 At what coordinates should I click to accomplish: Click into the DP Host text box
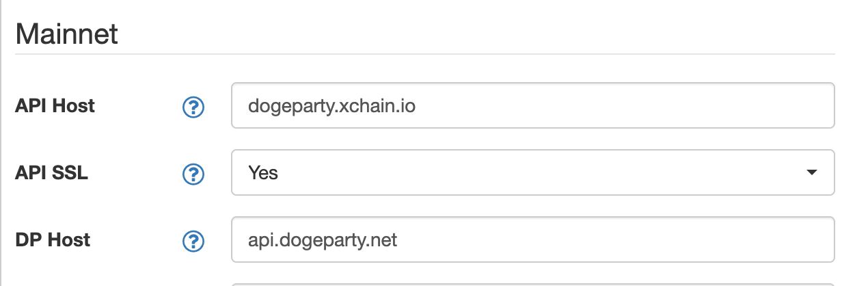533,239
